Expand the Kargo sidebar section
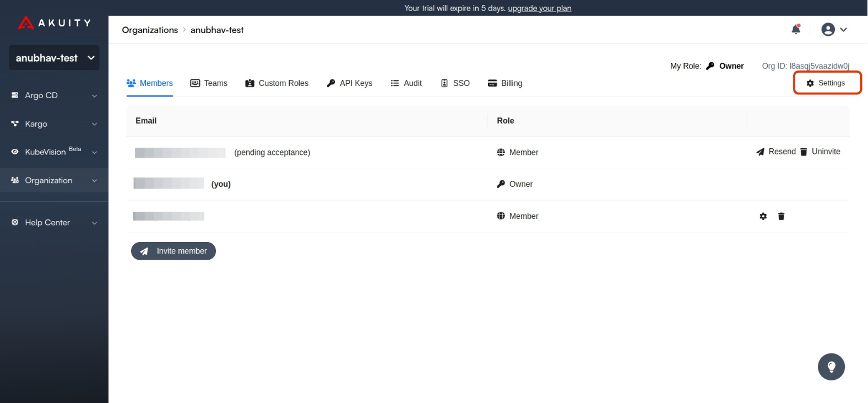 coord(54,124)
